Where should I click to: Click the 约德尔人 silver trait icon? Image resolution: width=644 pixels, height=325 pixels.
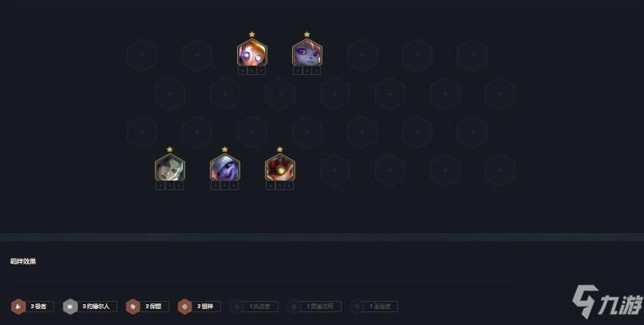coord(69,307)
